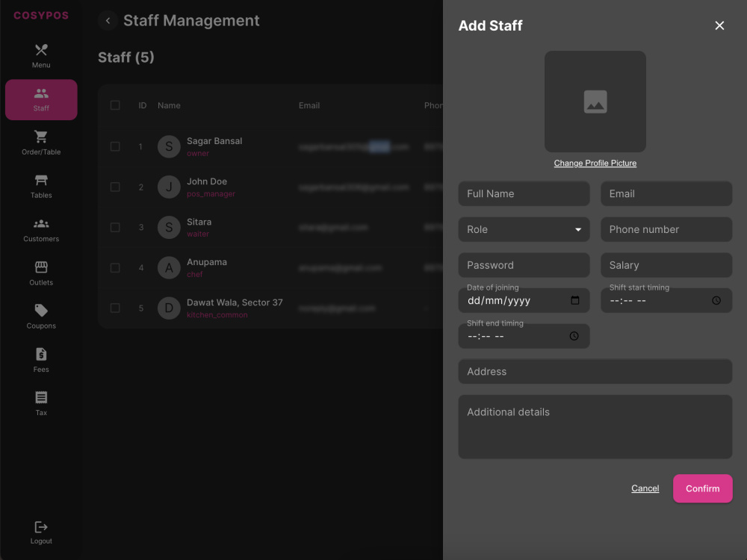Image resolution: width=747 pixels, height=560 pixels.
Task: Click the COSYPOS logo
Action: point(41,15)
